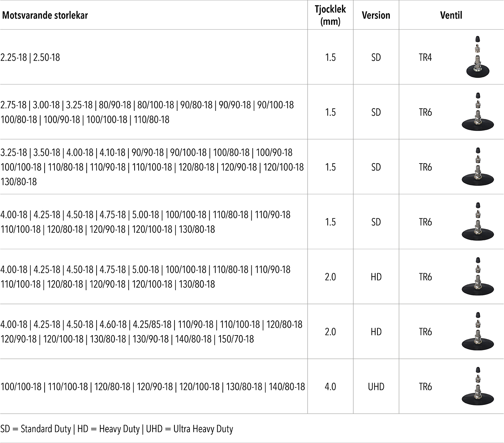The height and width of the screenshot is (443, 504).
Task: Click valve image for 5.00-18 HD row
Action: (x=477, y=277)
